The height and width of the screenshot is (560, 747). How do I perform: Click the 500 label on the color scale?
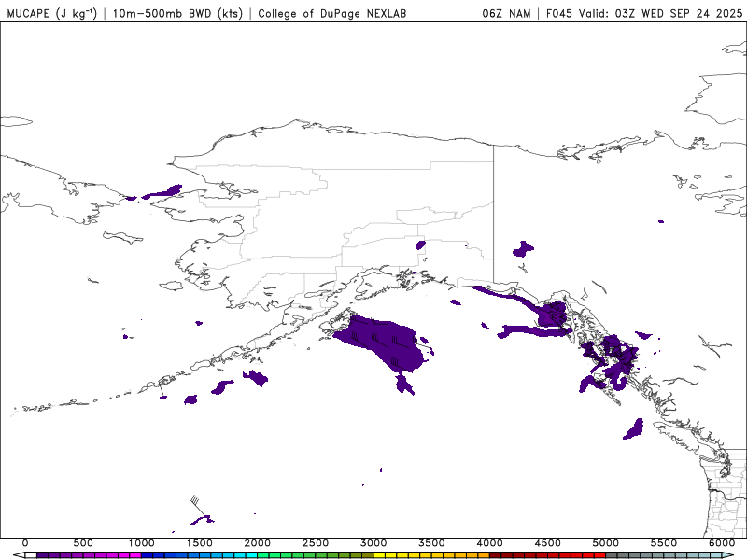point(83,543)
